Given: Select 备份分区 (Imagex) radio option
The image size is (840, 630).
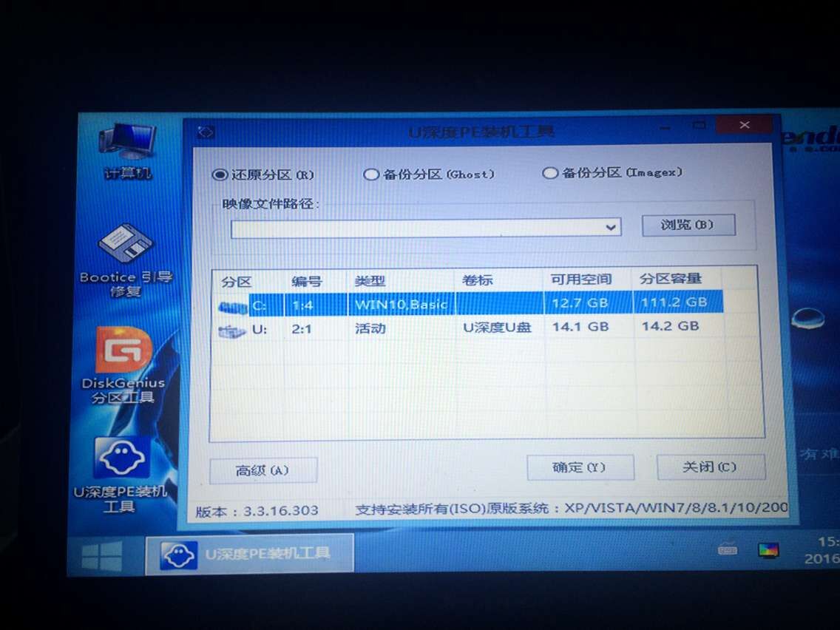Looking at the screenshot, I should (x=612, y=172).
